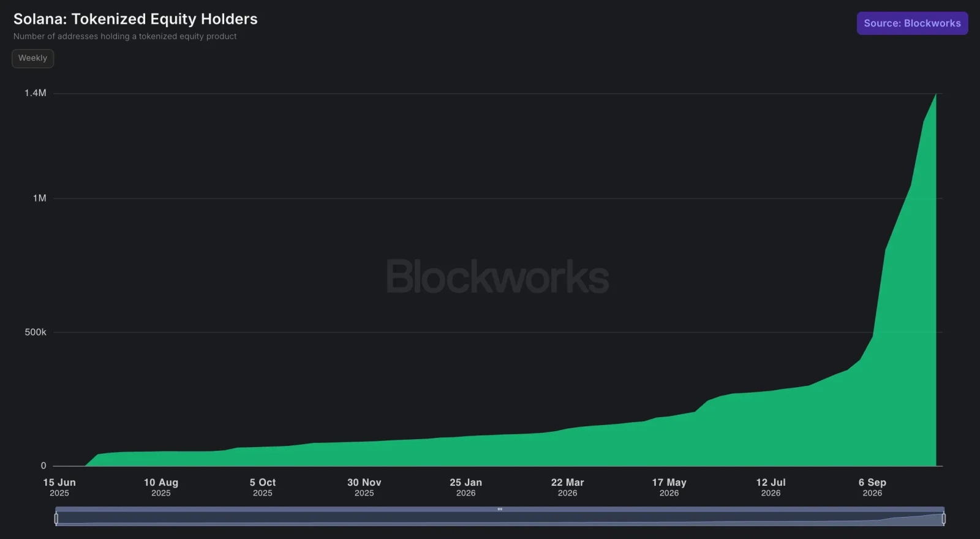Click the 30 Nov 2025 axis label
The height and width of the screenshot is (539, 980).
pos(364,488)
